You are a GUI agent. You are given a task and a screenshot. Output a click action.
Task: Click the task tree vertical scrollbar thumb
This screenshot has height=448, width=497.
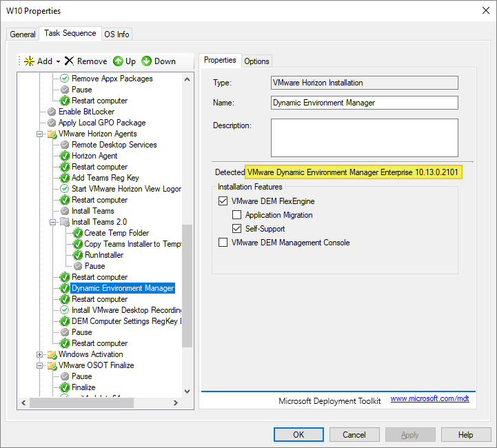187,286
